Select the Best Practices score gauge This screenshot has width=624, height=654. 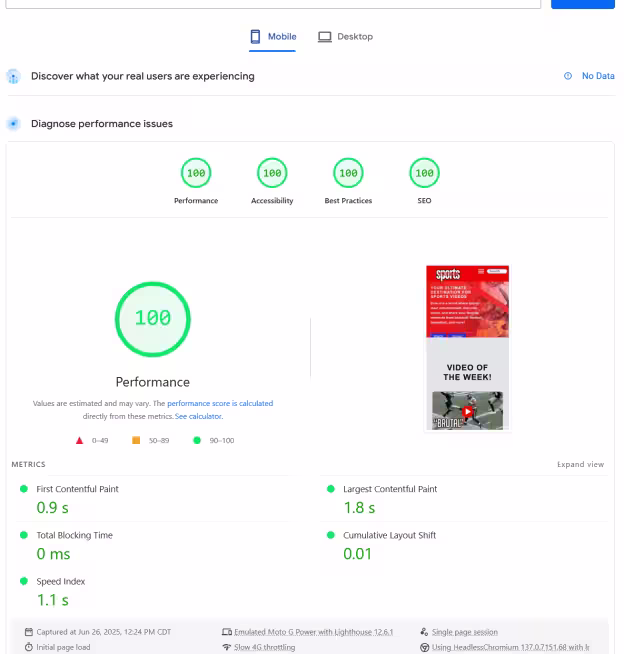coord(348,173)
